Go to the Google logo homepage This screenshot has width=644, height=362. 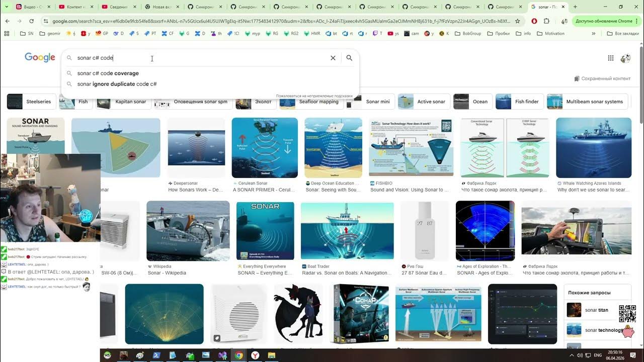click(x=40, y=57)
